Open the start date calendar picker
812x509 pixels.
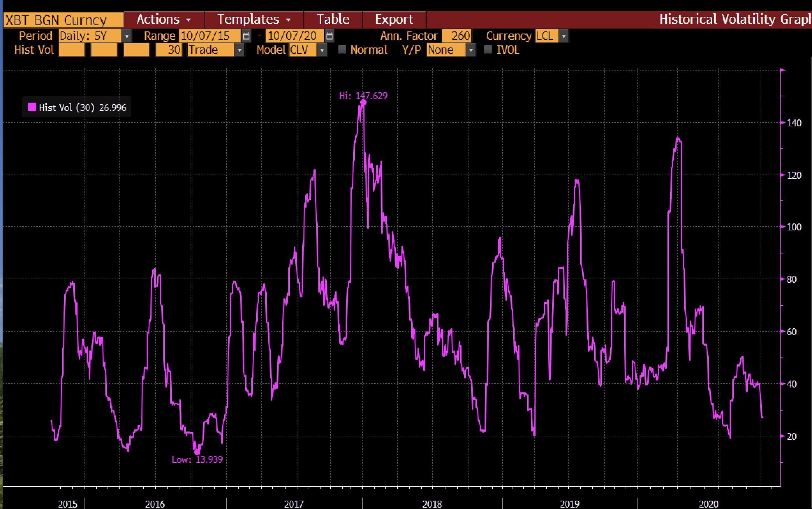(246, 36)
